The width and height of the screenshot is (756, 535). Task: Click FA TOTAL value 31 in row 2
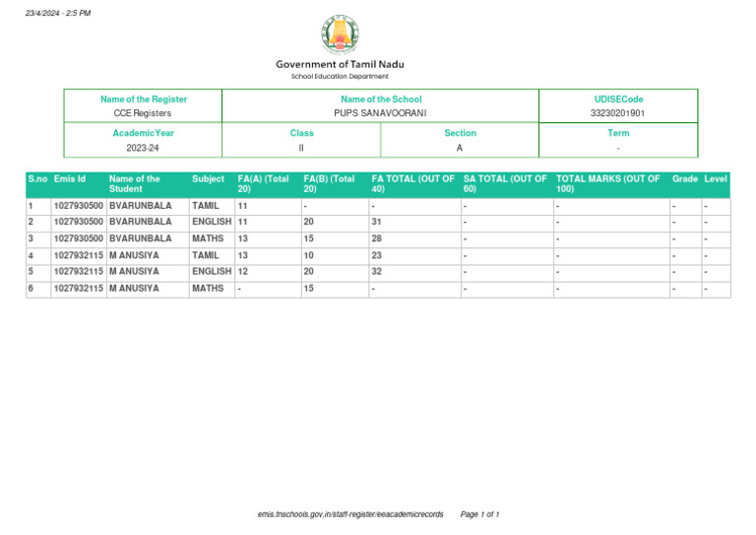[x=377, y=222]
